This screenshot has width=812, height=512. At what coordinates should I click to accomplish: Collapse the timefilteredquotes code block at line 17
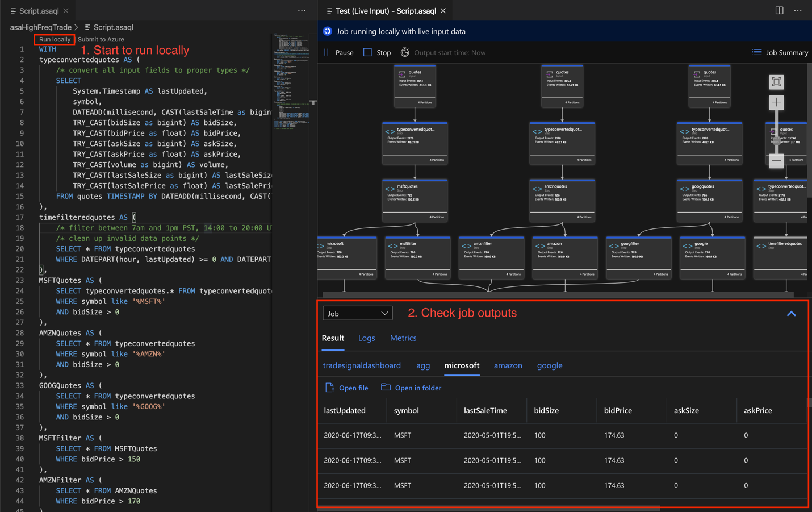(32, 217)
